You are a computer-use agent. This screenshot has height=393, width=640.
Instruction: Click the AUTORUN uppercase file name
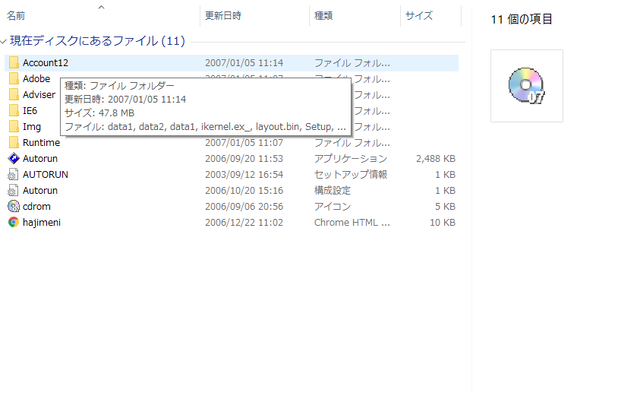[x=45, y=175]
